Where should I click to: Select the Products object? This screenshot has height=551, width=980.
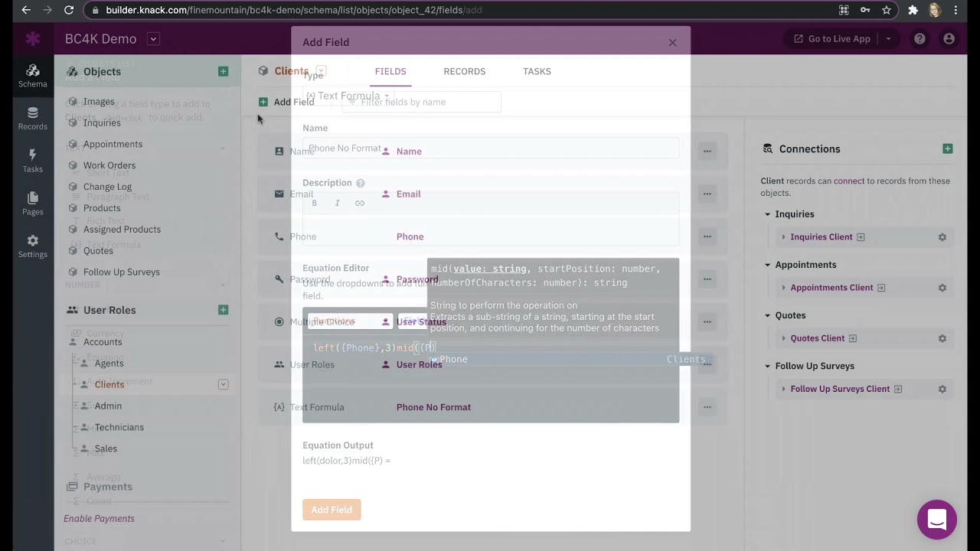tap(102, 208)
